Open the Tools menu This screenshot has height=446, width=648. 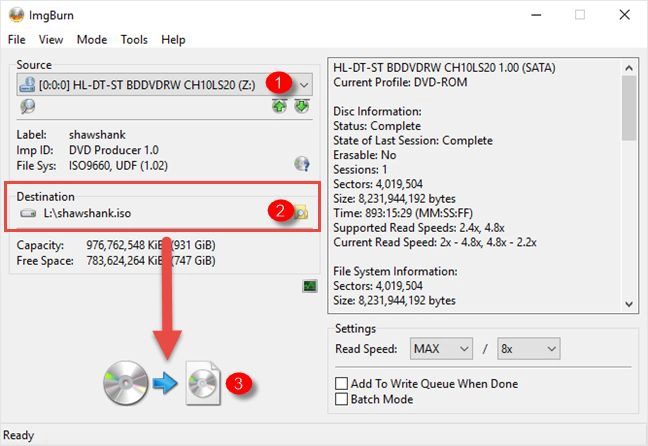pyautogui.click(x=134, y=40)
